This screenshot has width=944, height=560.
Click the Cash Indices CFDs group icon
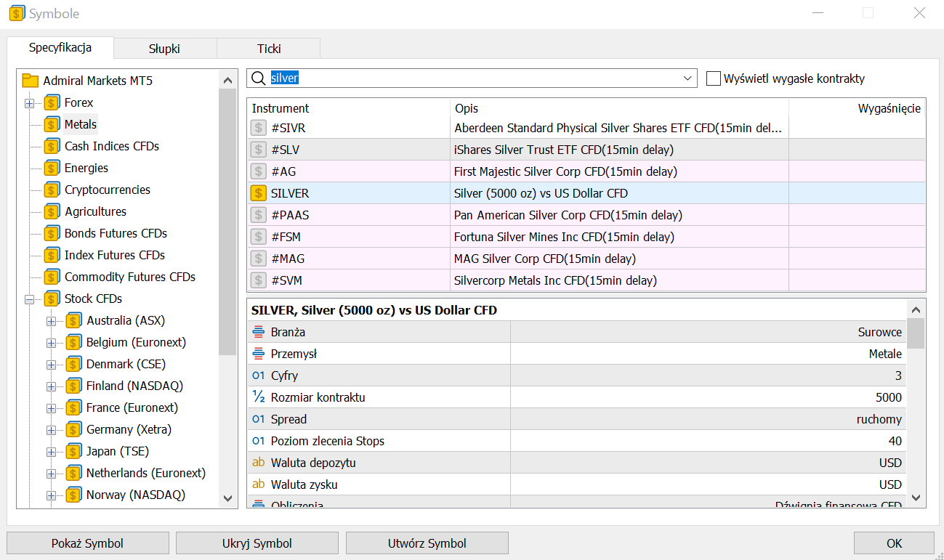point(52,146)
